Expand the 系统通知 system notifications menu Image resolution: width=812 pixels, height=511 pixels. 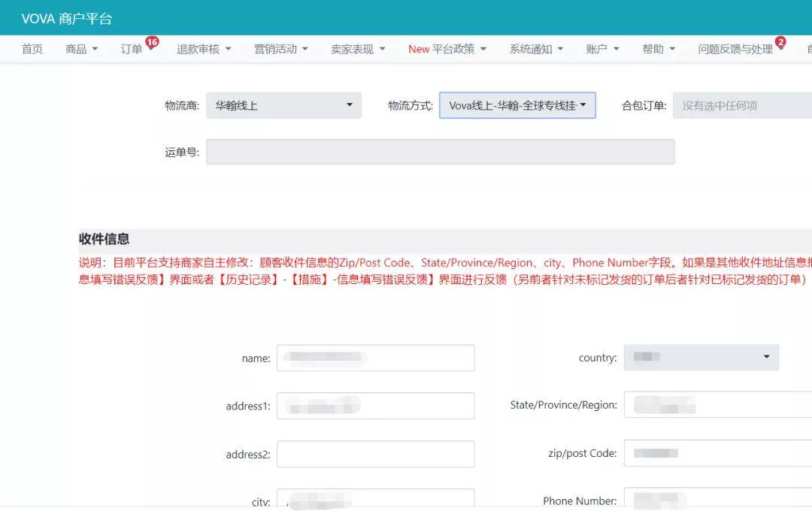click(536, 49)
